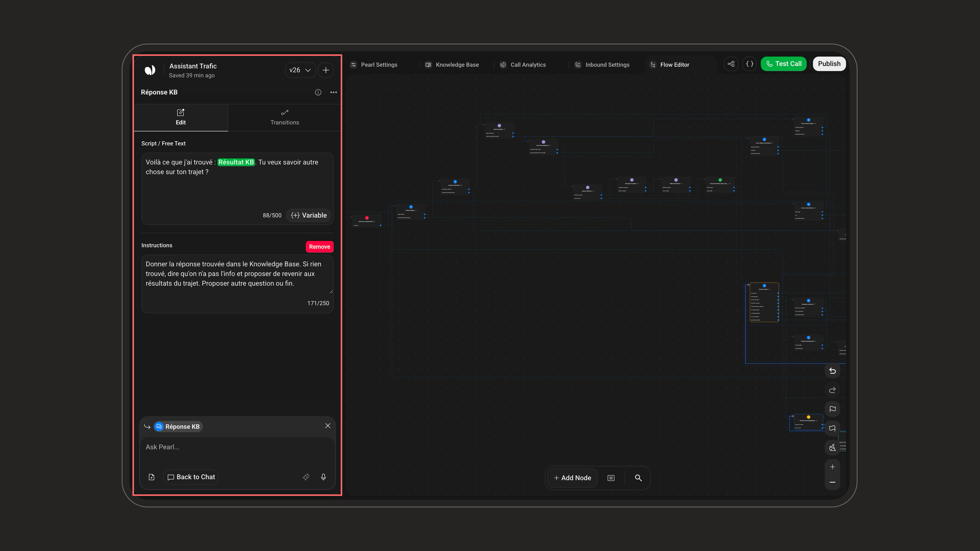
Task: Insert a Variable into the script
Action: point(309,215)
